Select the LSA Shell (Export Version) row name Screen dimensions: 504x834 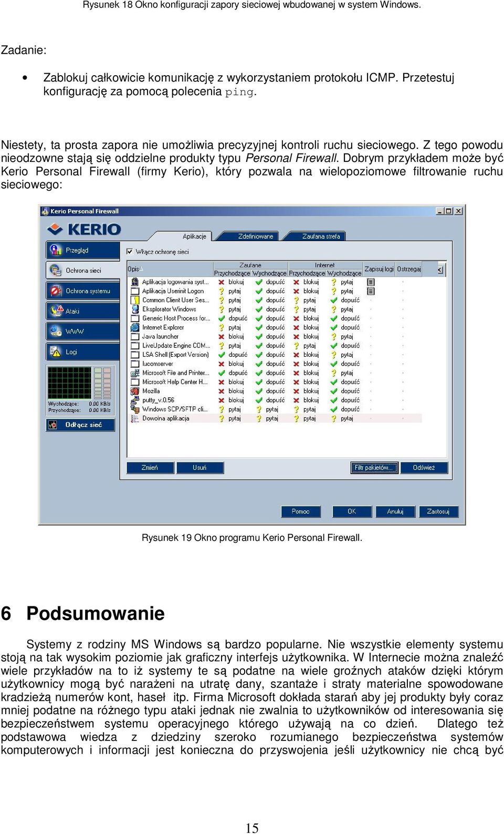[175, 355]
